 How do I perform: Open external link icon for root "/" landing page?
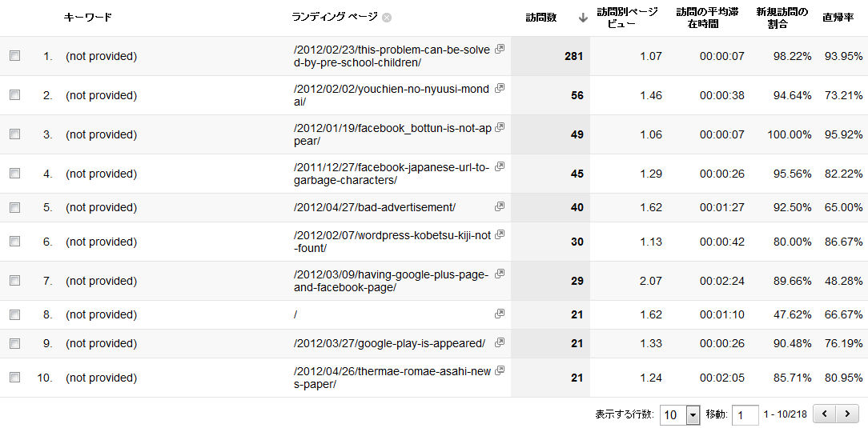(500, 314)
